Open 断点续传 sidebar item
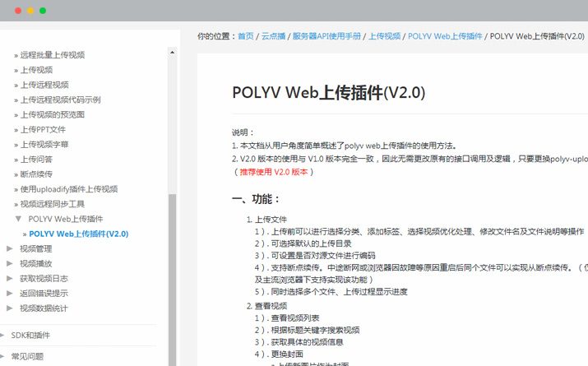This screenshot has width=588, height=366. click(36, 174)
